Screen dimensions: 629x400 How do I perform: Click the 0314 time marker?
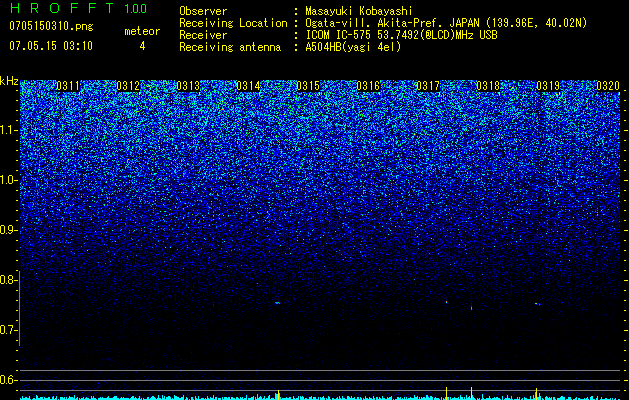pos(248,86)
